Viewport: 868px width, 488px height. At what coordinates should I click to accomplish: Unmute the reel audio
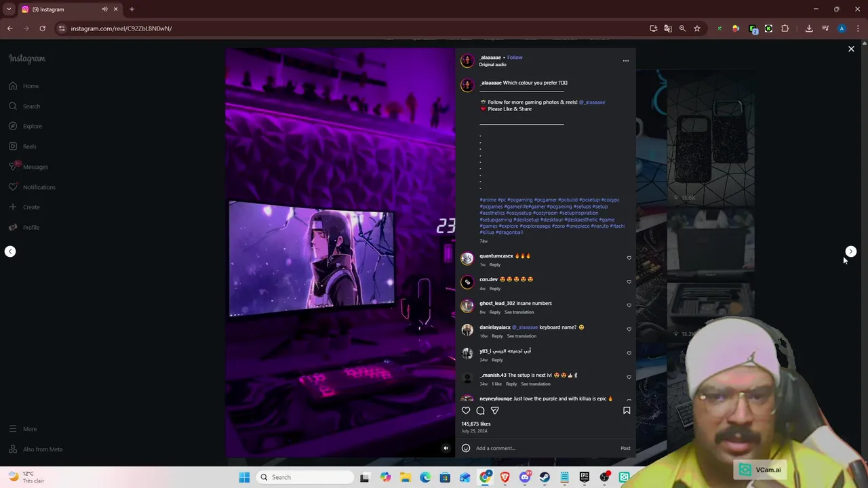point(446,448)
